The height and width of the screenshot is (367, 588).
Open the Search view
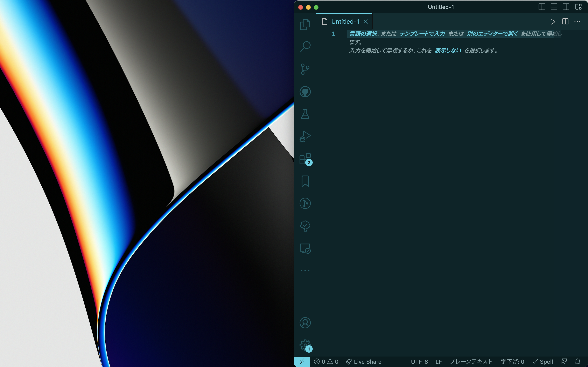coord(305,47)
